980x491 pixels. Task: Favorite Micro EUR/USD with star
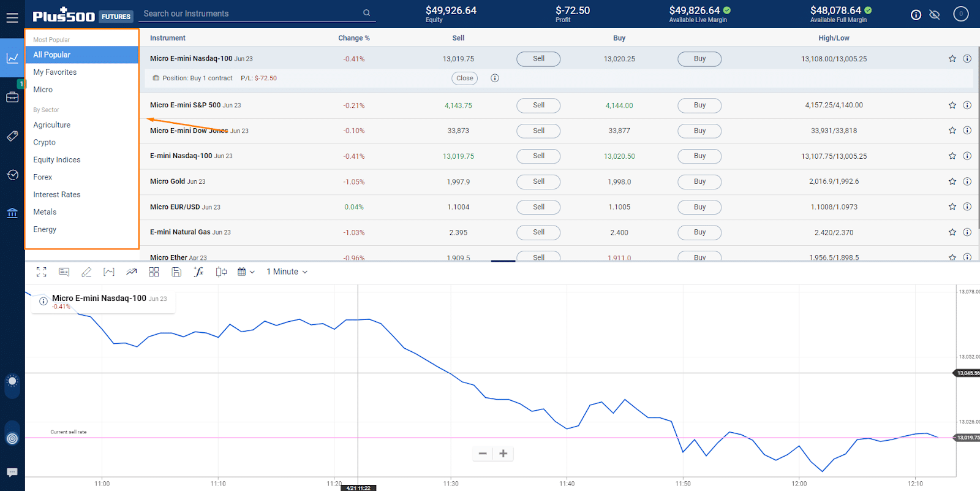tap(952, 207)
